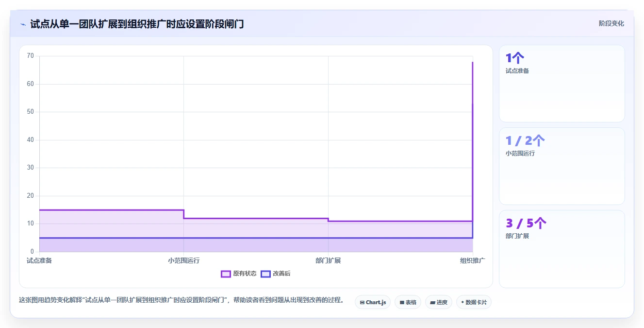Select the 数据卡片 tag pill
The height and width of the screenshot is (328, 644).
pyautogui.click(x=474, y=302)
